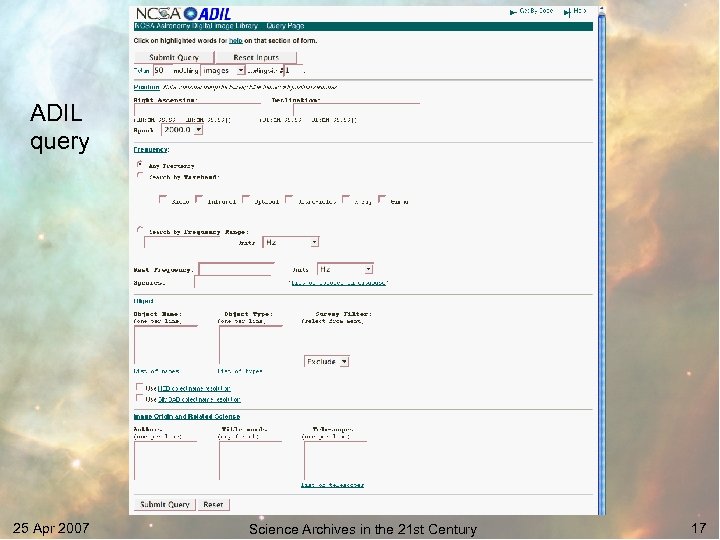Click the NCSA Astronomy Digital Image Library banner
Image resolution: width=720 pixels, height=540 pixels.
point(363,26)
